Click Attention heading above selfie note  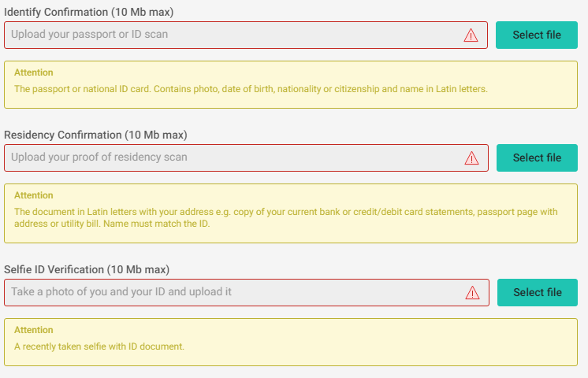point(34,330)
